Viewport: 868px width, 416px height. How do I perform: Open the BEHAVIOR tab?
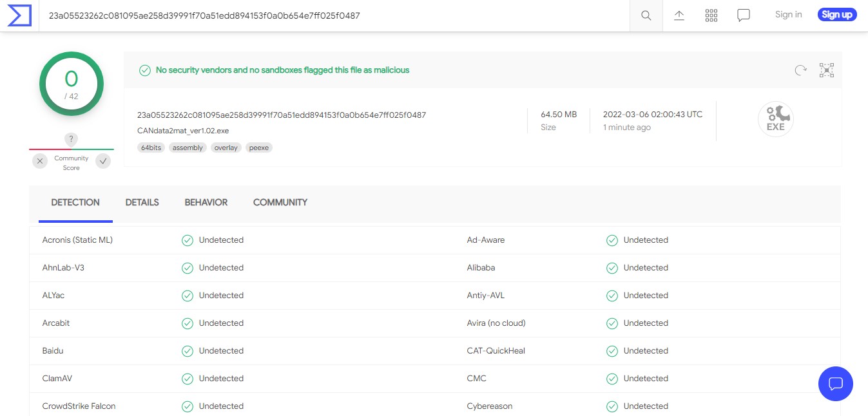point(206,202)
